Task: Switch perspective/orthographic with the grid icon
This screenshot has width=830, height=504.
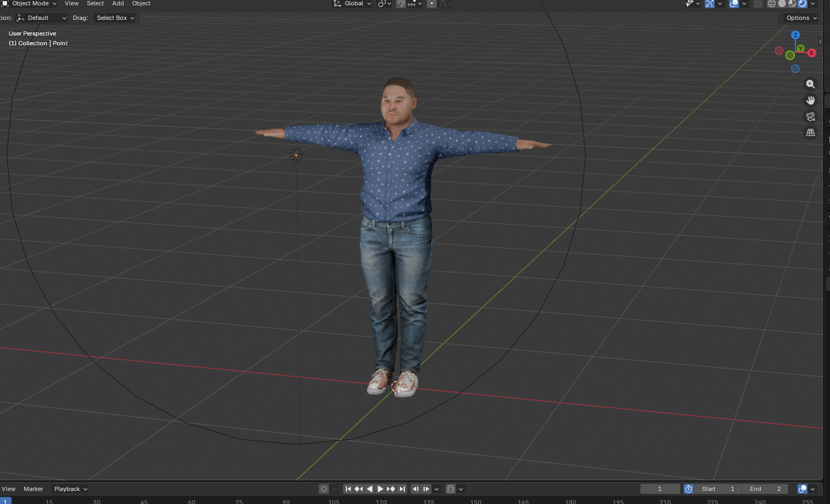Action: click(810, 133)
